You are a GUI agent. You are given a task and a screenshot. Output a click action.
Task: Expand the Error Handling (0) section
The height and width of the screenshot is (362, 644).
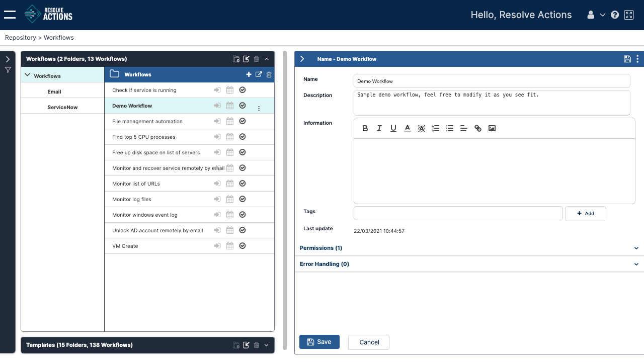469,264
